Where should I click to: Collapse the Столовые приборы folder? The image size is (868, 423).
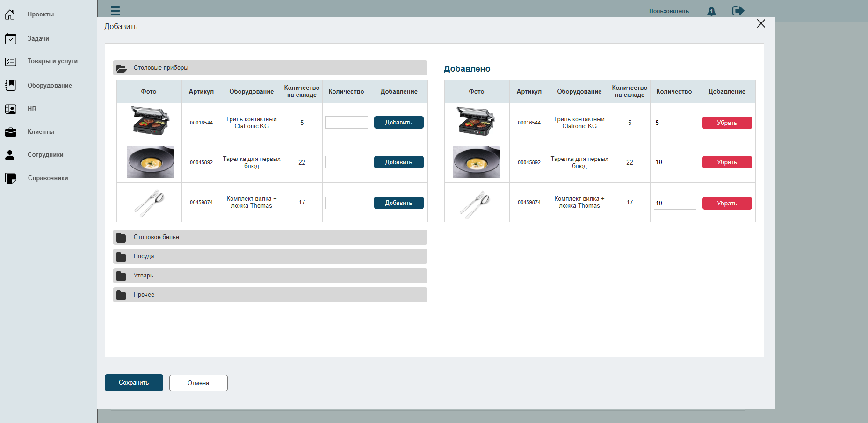270,68
